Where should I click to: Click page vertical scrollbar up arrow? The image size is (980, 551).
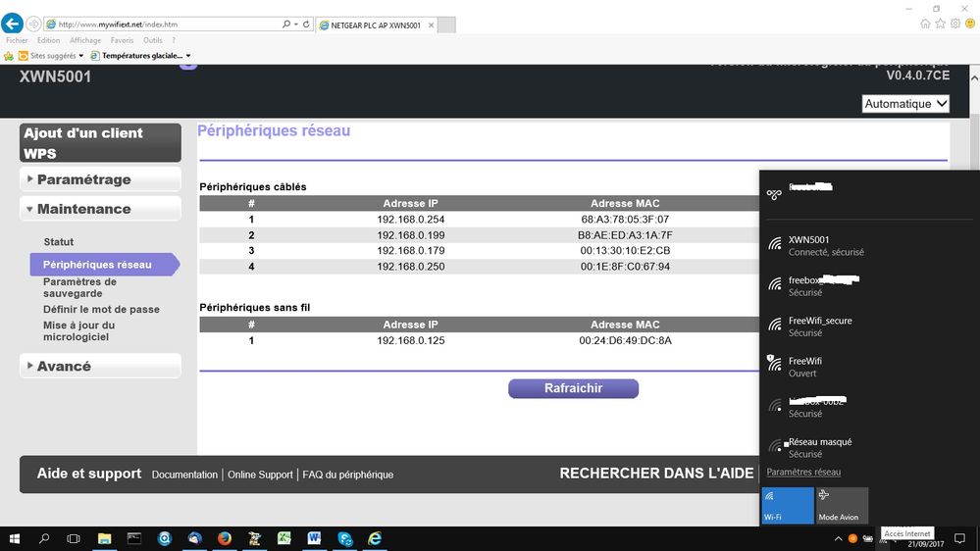[x=974, y=78]
